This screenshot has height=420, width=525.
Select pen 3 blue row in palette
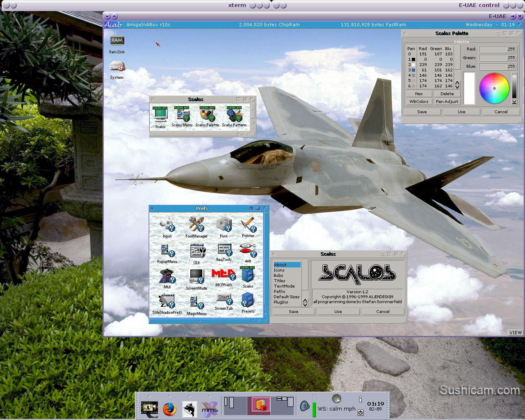tap(430, 70)
